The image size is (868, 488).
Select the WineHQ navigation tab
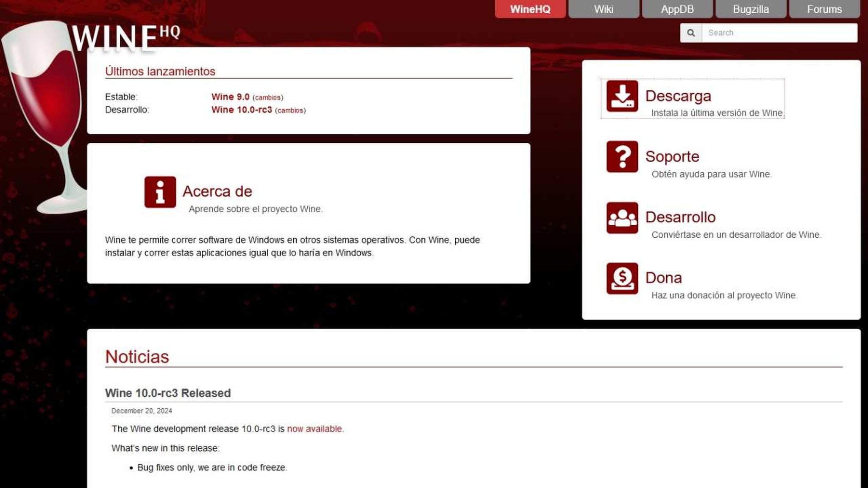(x=530, y=9)
